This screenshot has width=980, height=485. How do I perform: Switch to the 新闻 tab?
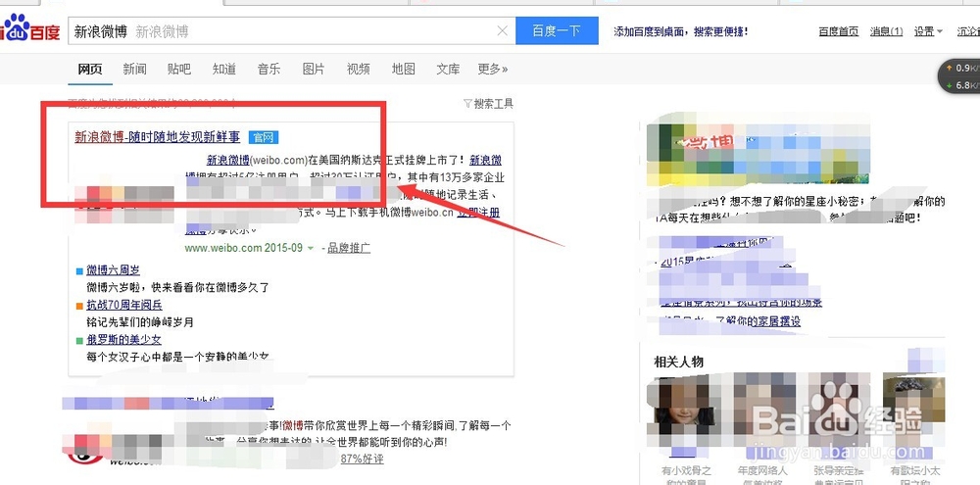point(134,69)
